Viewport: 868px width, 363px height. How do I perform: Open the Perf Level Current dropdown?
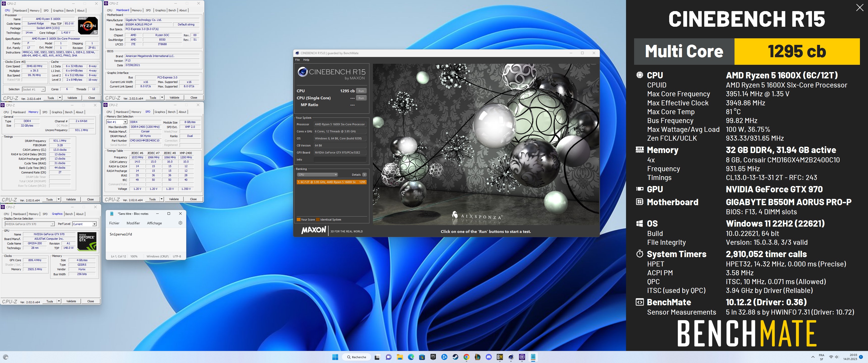pyautogui.click(x=84, y=224)
